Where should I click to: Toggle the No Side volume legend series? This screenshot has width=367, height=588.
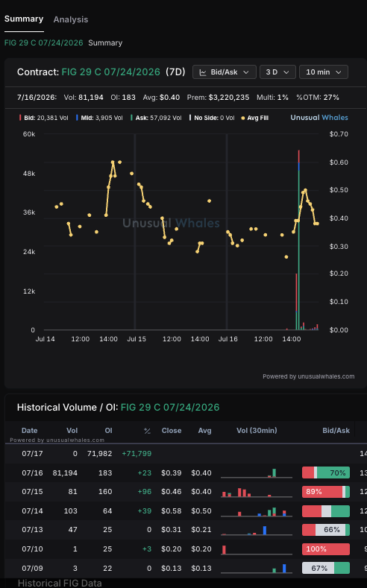(x=212, y=118)
